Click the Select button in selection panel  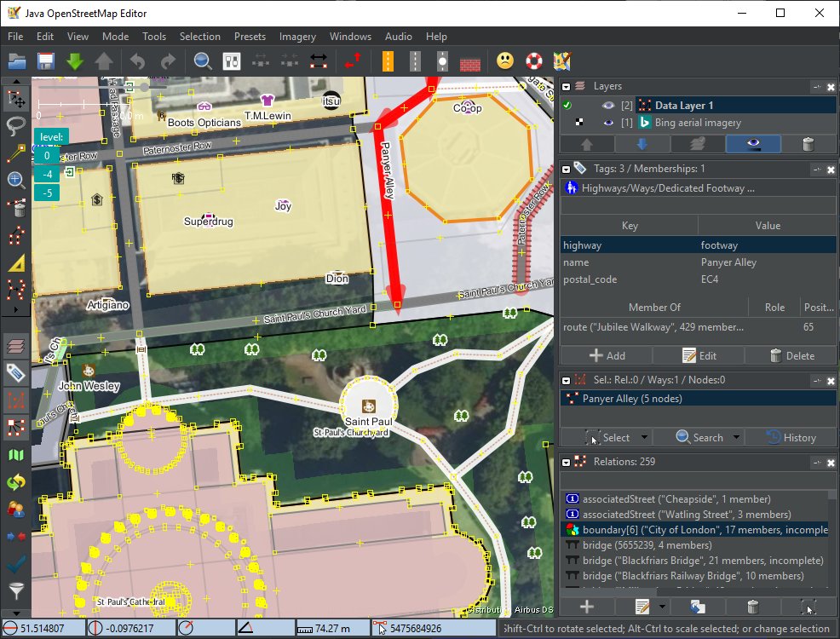[x=607, y=438]
